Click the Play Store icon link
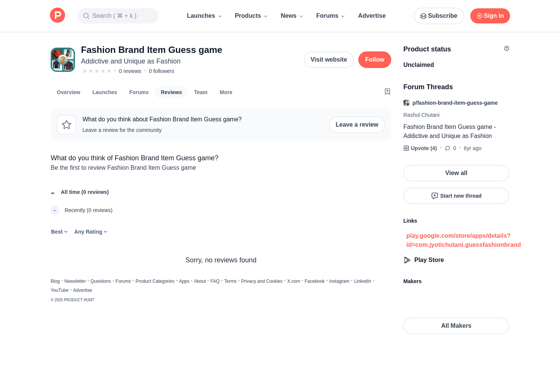This screenshot has height=392, width=560. pyautogui.click(x=407, y=260)
